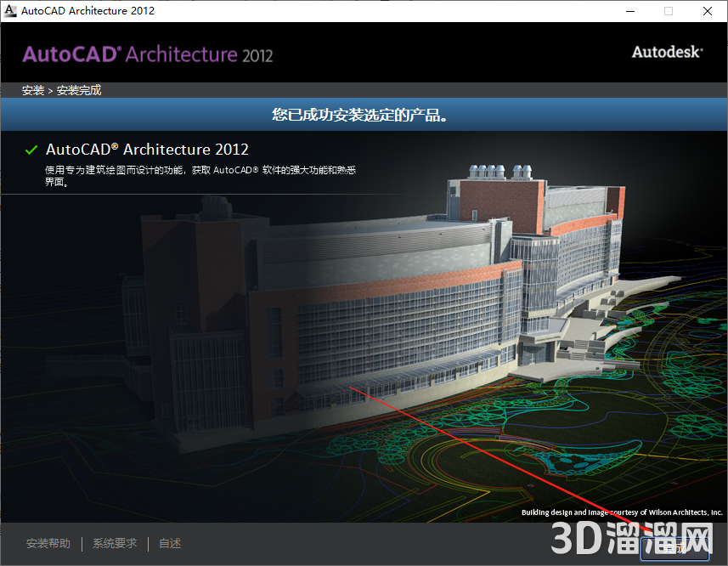Click the minimize icon on the title bar

point(629,11)
